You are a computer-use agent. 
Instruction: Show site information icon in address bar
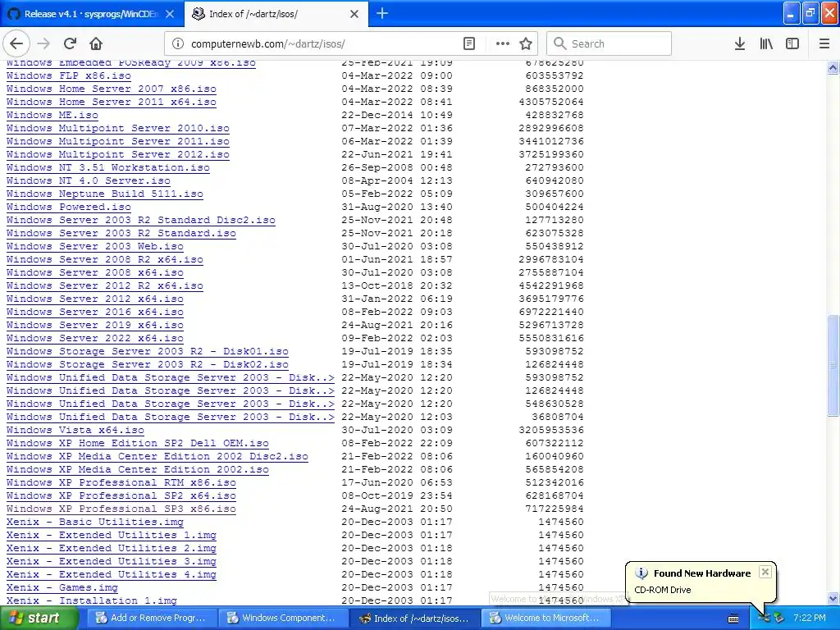click(x=178, y=44)
